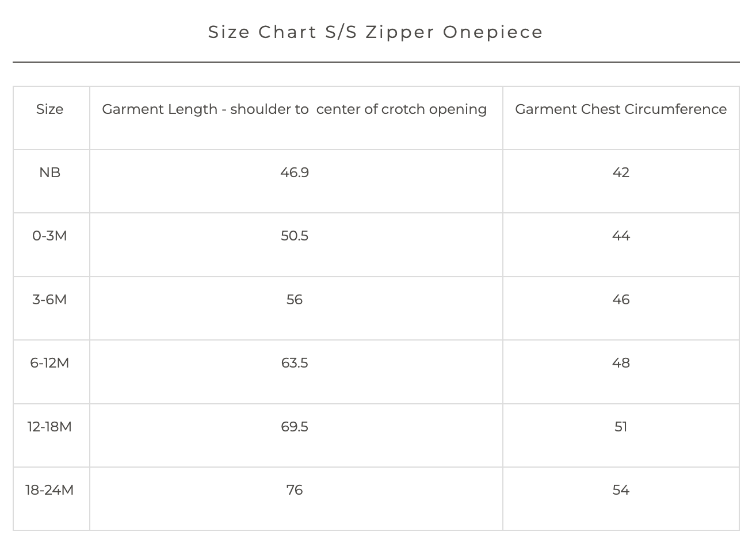Select the chest value 48 cell
The width and height of the screenshot is (756, 543).
point(621,363)
